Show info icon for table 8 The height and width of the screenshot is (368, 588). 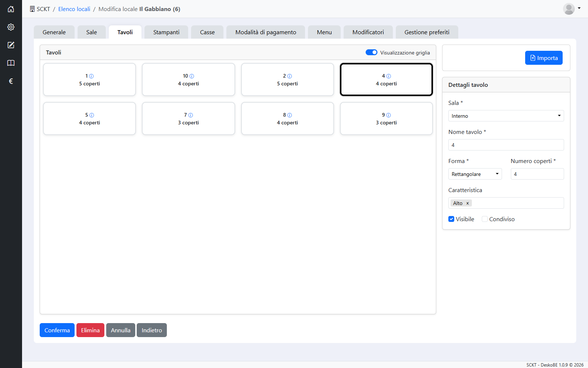[290, 115]
